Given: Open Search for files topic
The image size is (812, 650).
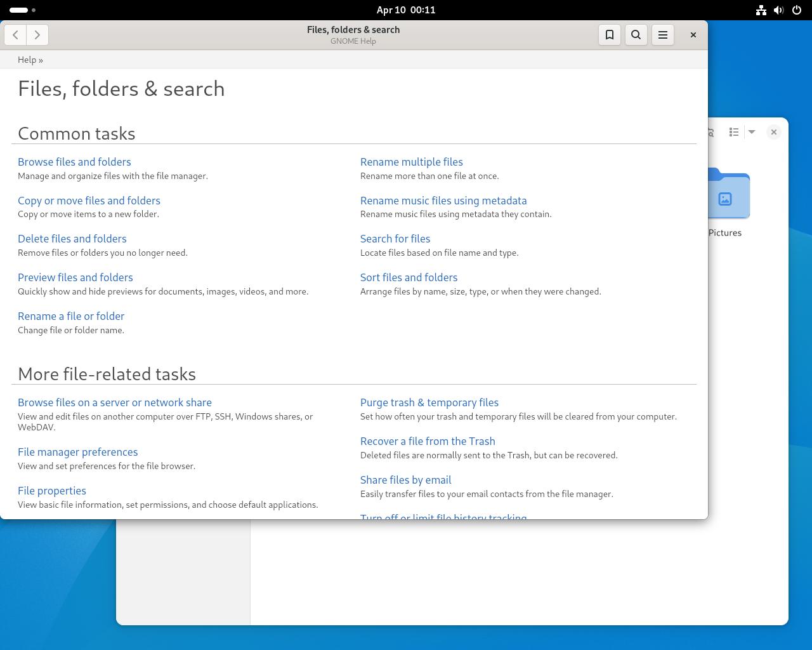Looking at the screenshot, I should pos(395,239).
